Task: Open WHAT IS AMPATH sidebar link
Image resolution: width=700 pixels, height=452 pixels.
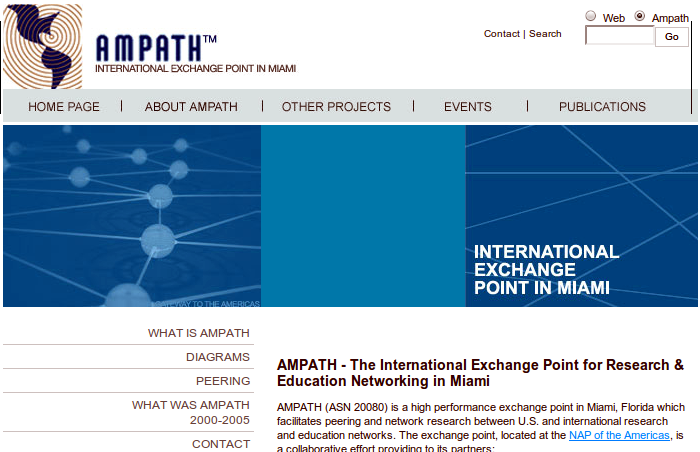Action: 199,333
